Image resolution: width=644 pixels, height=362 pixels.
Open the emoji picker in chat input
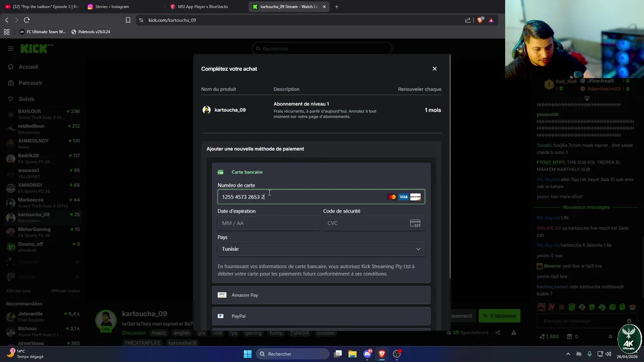pos(629,321)
